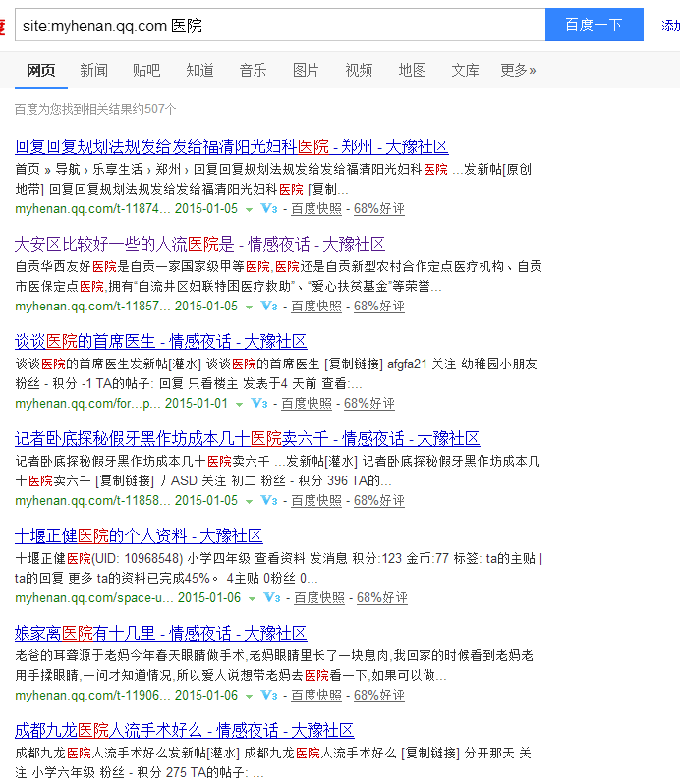Click the V3 badge in the 首席医生 result
680x784 pixels.
coord(259,403)
